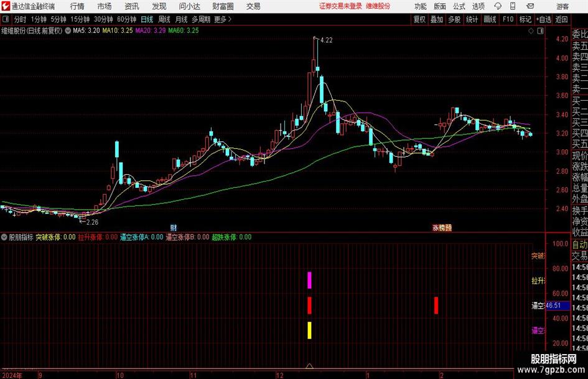Image resolution: width=588 pixels, height=379 pixels.
Task: Open the 交易 menu
Action: [253, 6]
